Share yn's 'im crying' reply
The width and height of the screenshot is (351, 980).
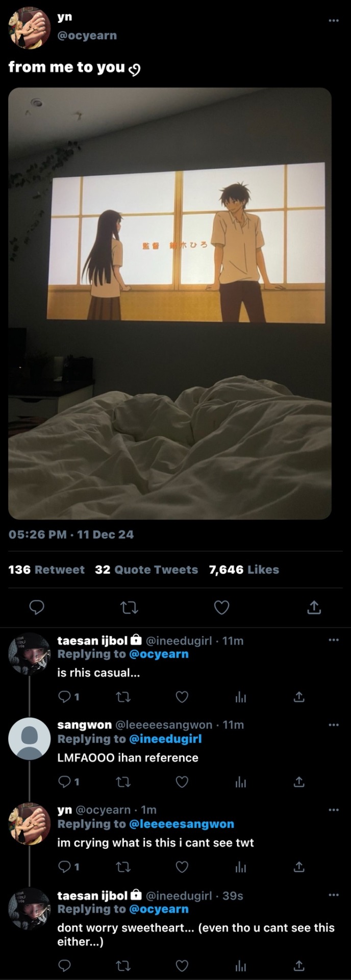tap(299, 867)
